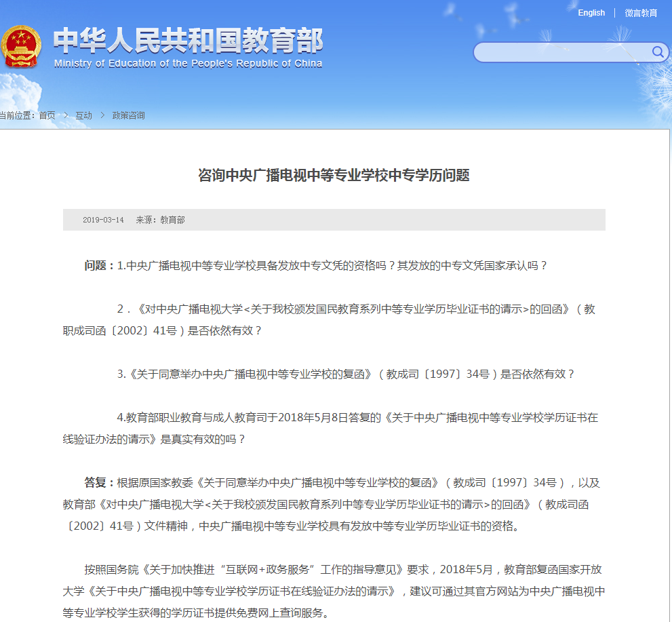Click the magnifier search icon
The width and height of the screenshot is (672, 622).
coord(658,52)
